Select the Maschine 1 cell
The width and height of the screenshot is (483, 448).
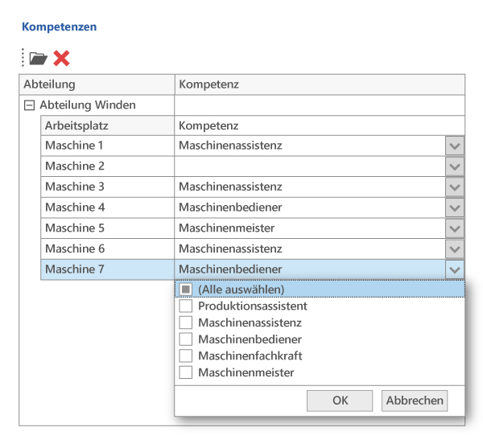(x=108, y=146)
